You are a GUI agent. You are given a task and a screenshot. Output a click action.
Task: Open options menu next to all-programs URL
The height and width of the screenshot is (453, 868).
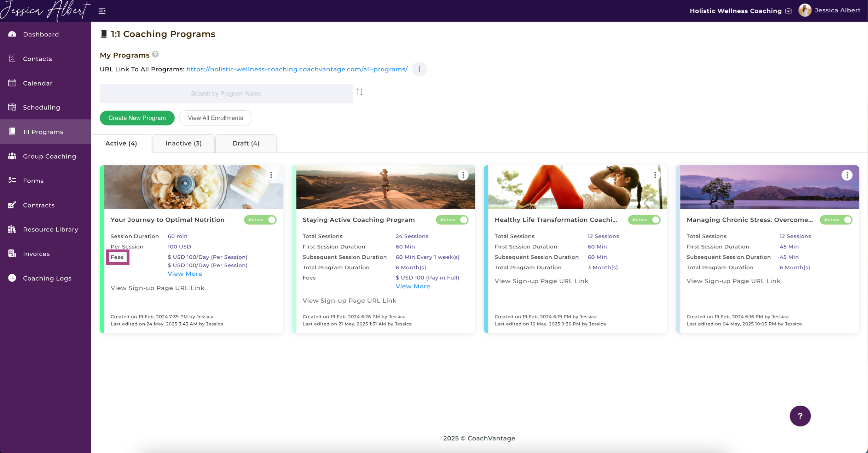pos(419,69)
